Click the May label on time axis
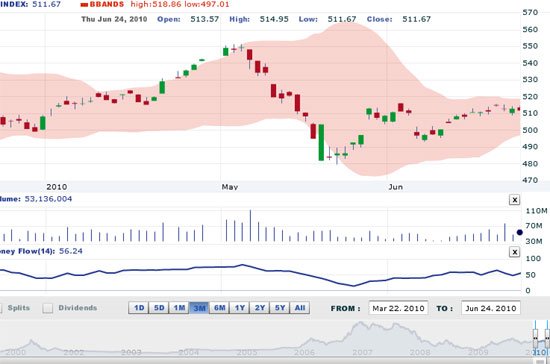The height and width of the screenshot is (364, 550). (230, 187)
